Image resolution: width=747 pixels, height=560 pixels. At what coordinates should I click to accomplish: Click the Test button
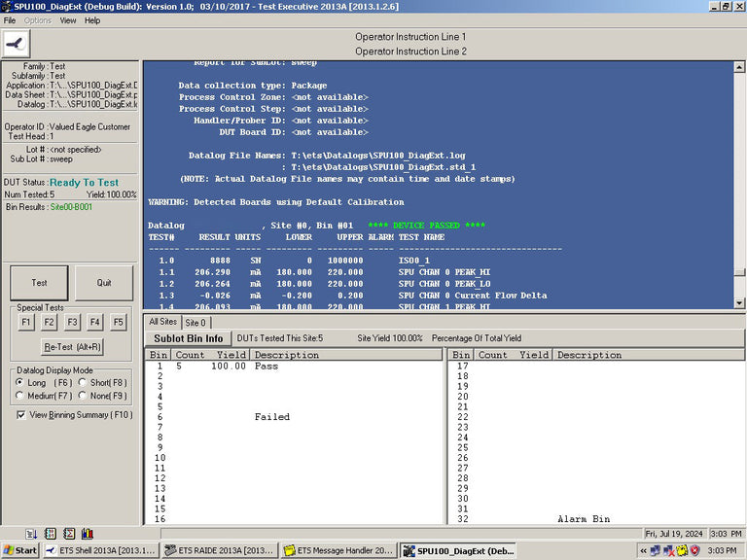pyautogui.click(x=39, y=283)
